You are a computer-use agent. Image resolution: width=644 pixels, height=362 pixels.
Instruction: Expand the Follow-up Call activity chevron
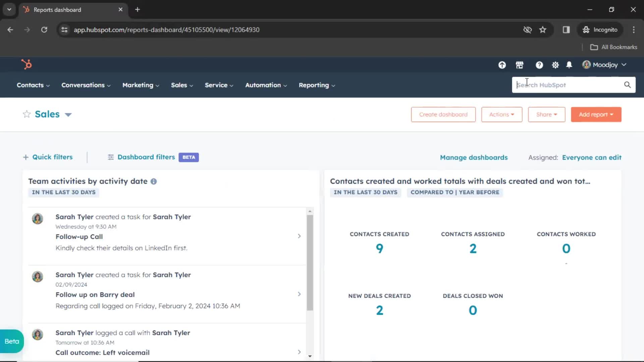[x=299, y=236]
